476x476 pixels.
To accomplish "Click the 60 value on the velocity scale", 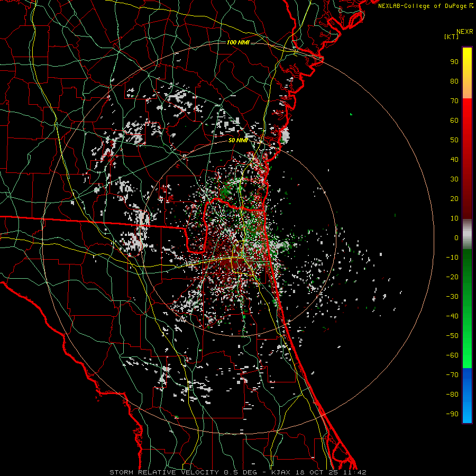I will 454,121.
